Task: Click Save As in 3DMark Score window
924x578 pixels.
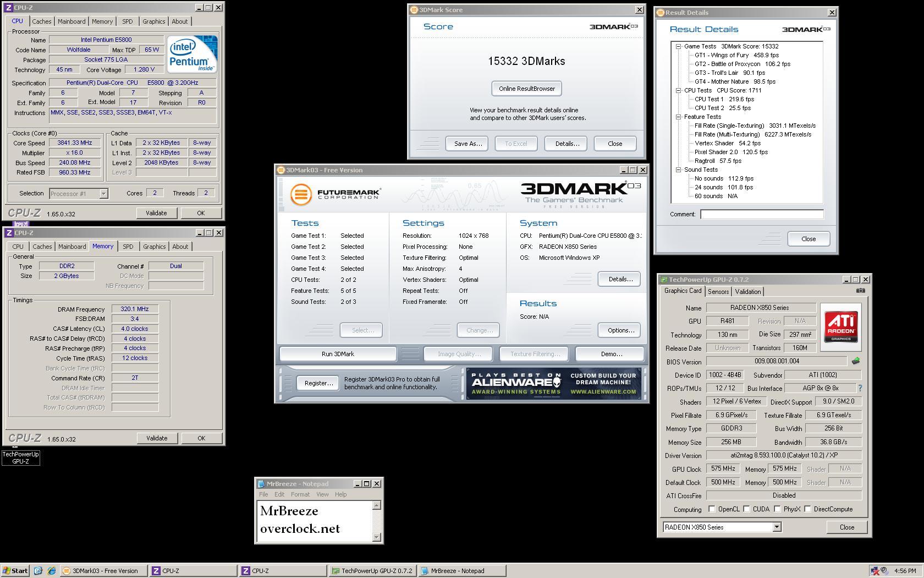Action: coord(468,144)
